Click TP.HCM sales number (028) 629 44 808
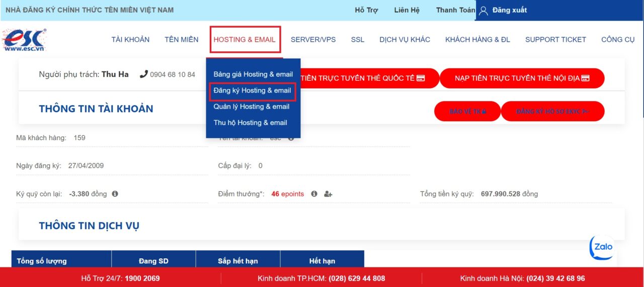The image size is (644, 287). coord(357,278)
